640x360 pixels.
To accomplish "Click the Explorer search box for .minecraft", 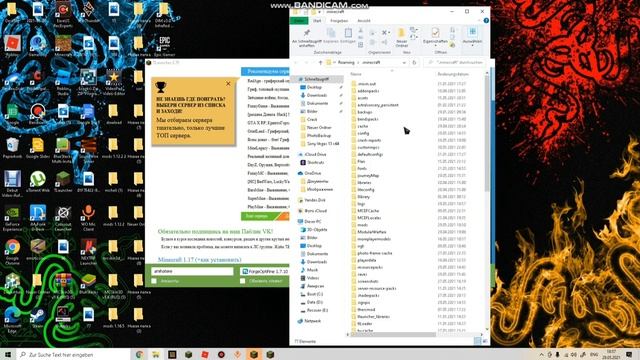I will pos(455,62).
